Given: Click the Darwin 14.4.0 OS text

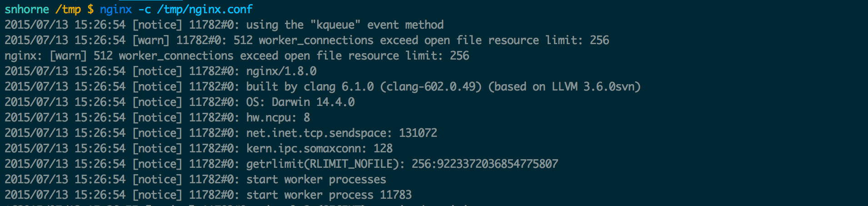Looking at the screenshot, I should [313, 102].
